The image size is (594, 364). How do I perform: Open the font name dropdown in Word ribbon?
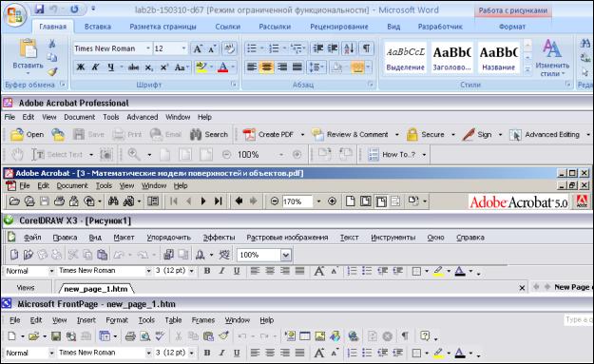148,48
